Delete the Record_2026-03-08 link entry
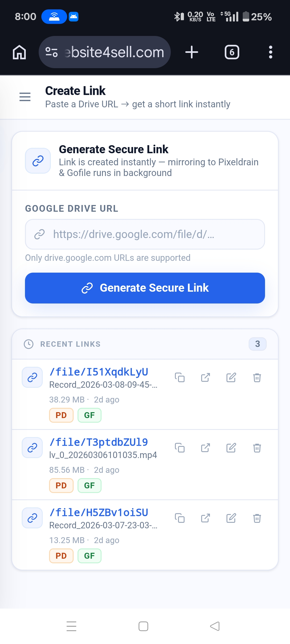The height and width of the screenshot is (644, 290). (x=257, y=378)
